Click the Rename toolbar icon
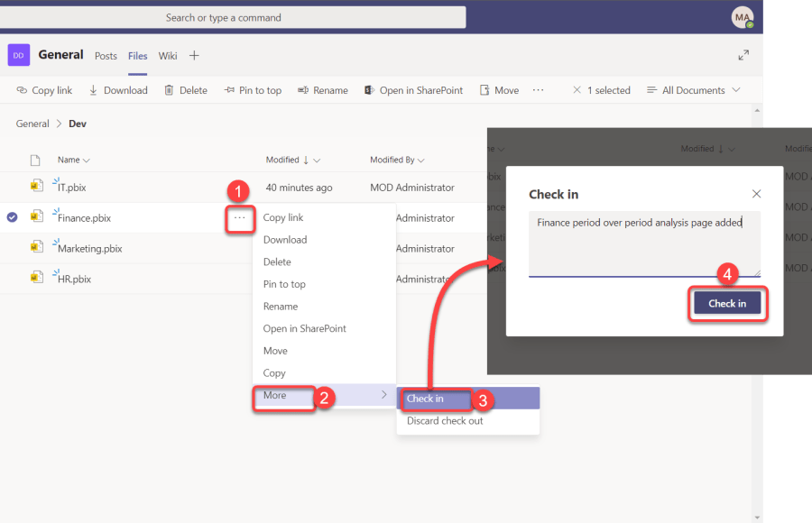Image resolution: width=812 pixels, height=523 pixels. 302,90
